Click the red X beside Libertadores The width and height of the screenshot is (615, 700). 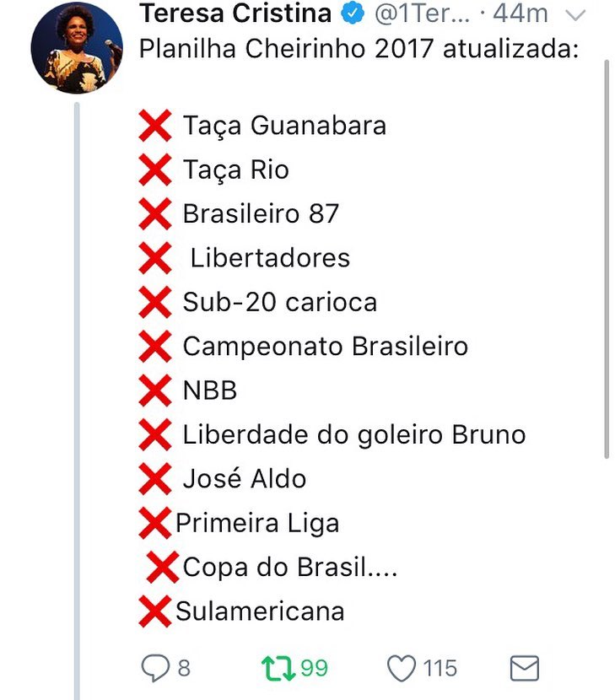(155, 258)
